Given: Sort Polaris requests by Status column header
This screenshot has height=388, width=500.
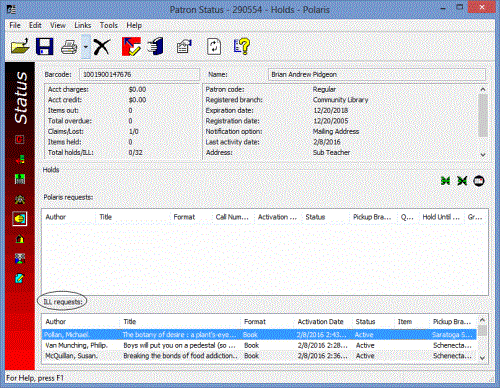Looking at the screenshot, I should pyautogui.click(x=325, y=217).
